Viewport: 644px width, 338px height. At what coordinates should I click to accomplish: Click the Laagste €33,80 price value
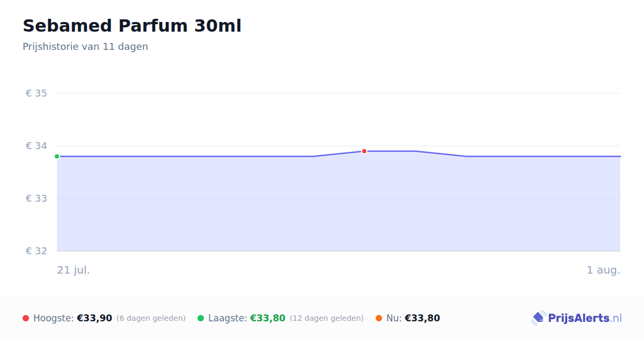tap(268, 318)
